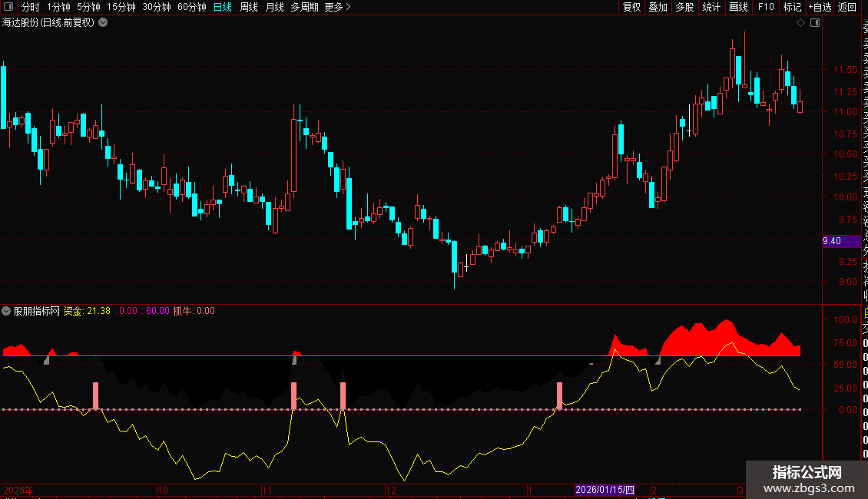Click the panel layout icon at top-left
The image size is (868, 499).
click(x=8, y=7)
